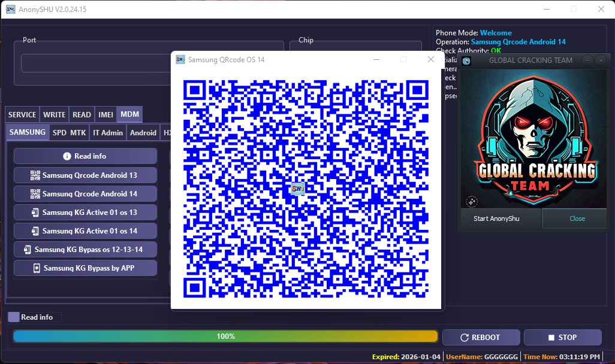615x364 pixels.
Task: Minimize the Samsung QRcode OS 14 window
Action: pos(376,59)
